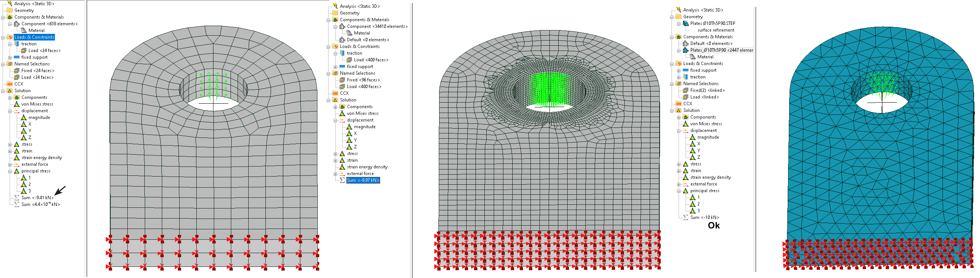Expand fixed support in the 638-element tree

pos(10,58)
